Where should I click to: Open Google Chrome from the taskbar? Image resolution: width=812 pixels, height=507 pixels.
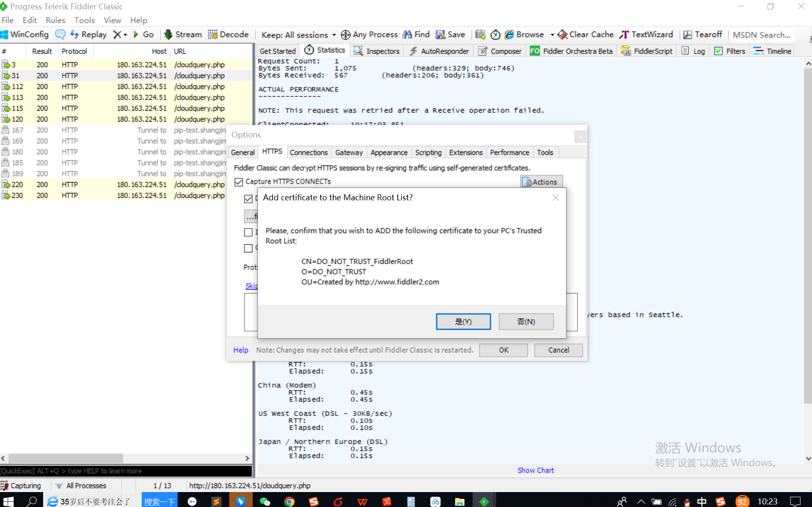(x=289, y=501)
